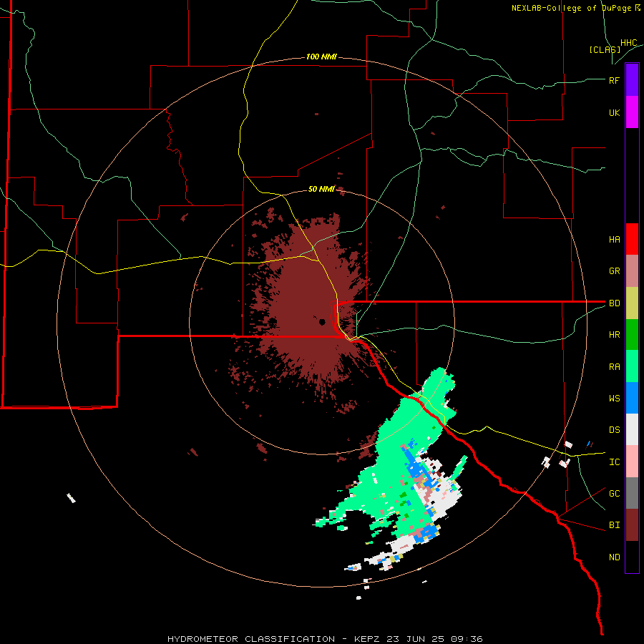
Task: Select the BD yellow legend swatch
Action: pyautogui.click(x=632, y=303)
